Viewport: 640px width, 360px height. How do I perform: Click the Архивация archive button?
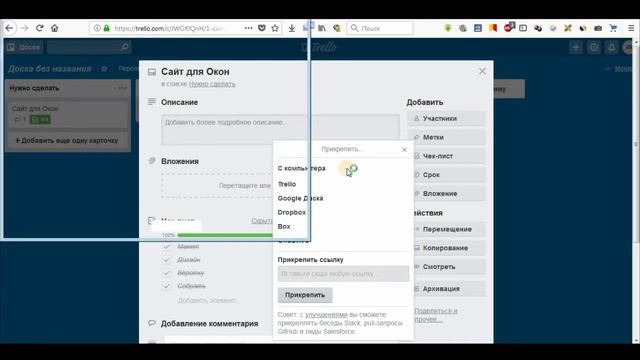(x=447, y=289)
